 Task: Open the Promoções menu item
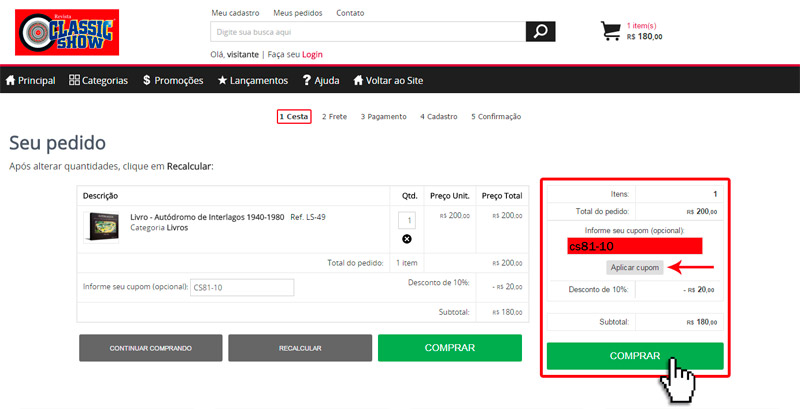[x=173, y=80]
